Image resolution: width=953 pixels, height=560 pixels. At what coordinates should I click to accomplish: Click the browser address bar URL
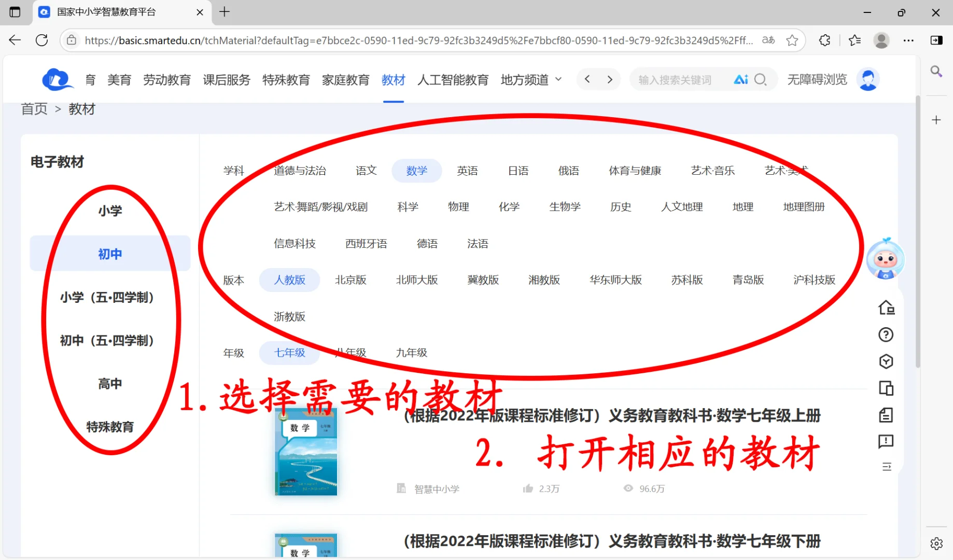(418, 40)
